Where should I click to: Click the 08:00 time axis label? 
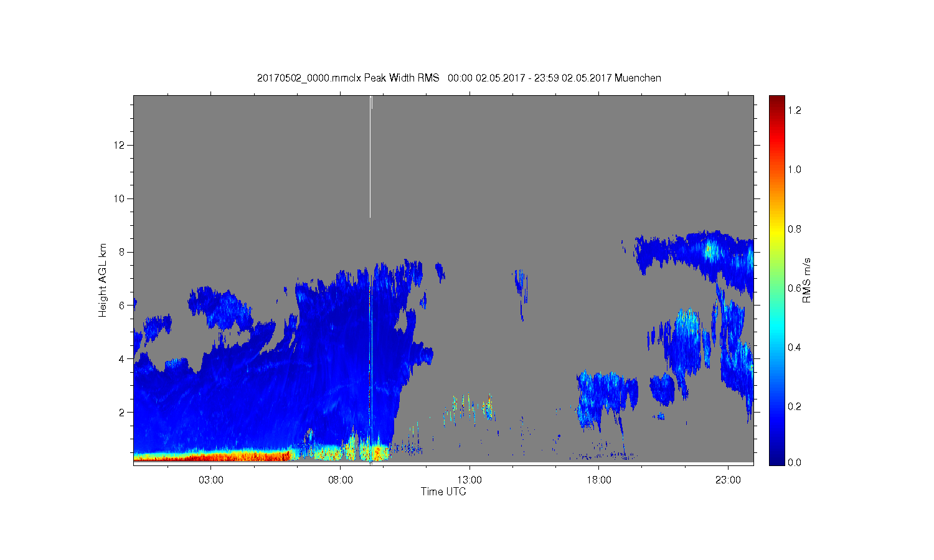click(341, 480)
